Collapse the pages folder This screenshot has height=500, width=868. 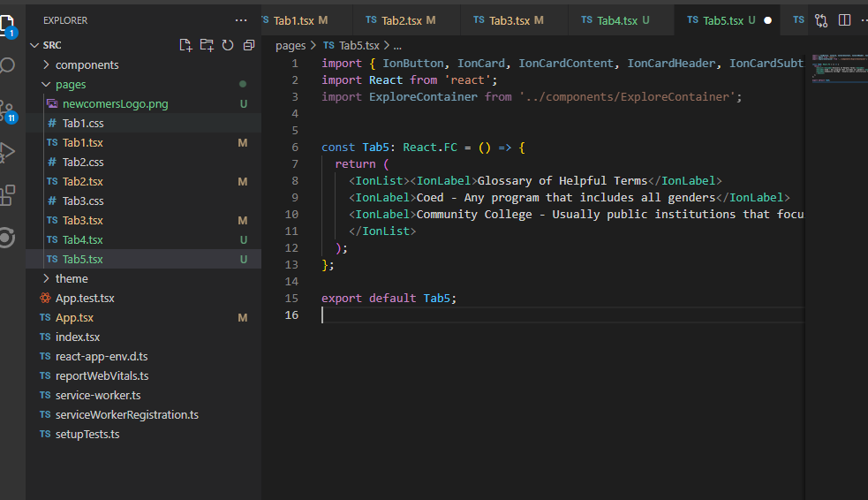click(71, 85)
